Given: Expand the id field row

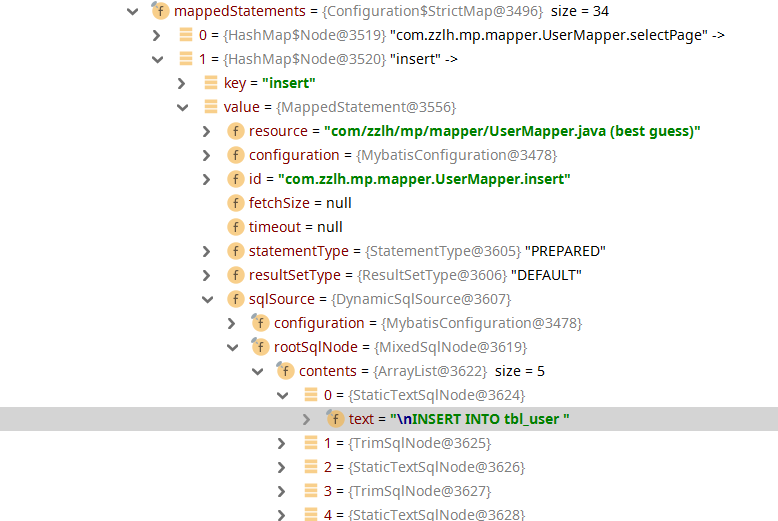Looking at the screenshot, I should [x=207, y=179].
